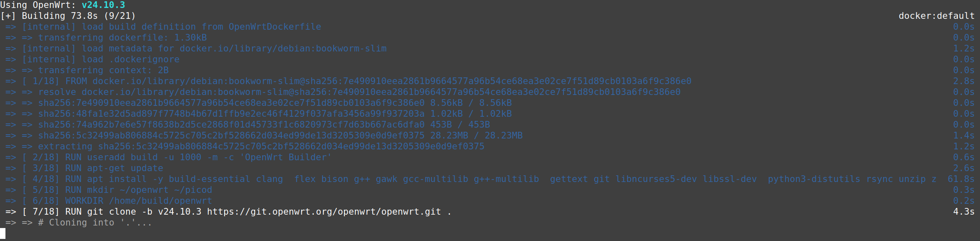Click the white terminal cursor block
The height and width of the screenshot is (241, 980).
(3, 233)
